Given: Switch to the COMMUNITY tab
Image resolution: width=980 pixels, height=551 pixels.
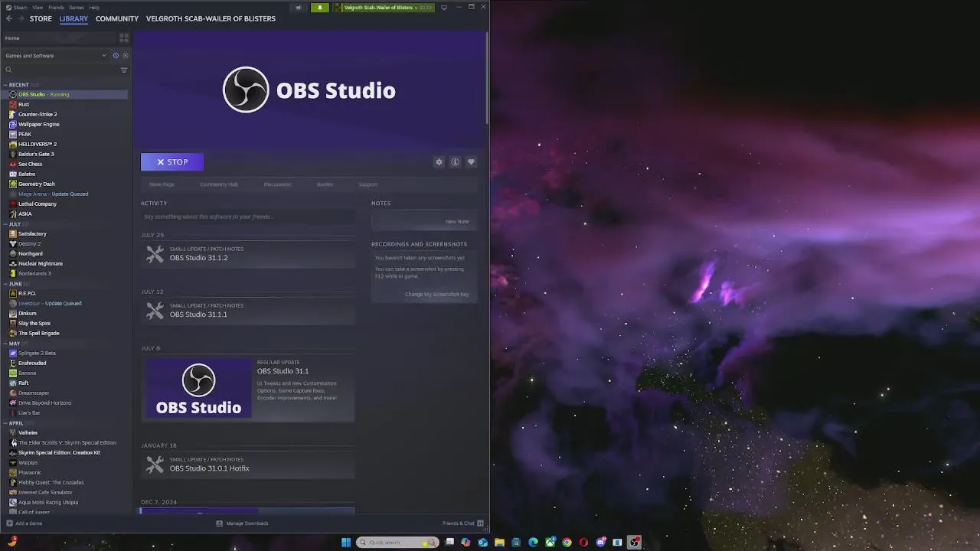Looking at the screenshot, I should (117, 18).
